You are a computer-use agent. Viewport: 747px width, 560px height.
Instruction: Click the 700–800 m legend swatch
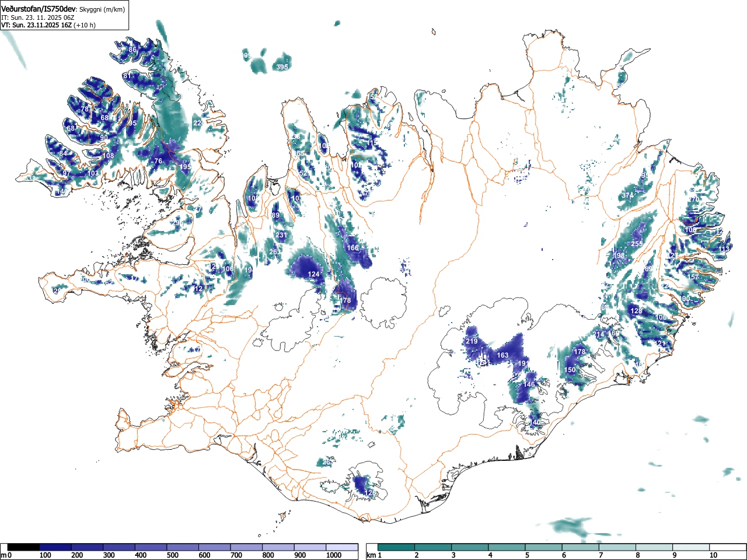pyautogui.click(x=246, y=547)
